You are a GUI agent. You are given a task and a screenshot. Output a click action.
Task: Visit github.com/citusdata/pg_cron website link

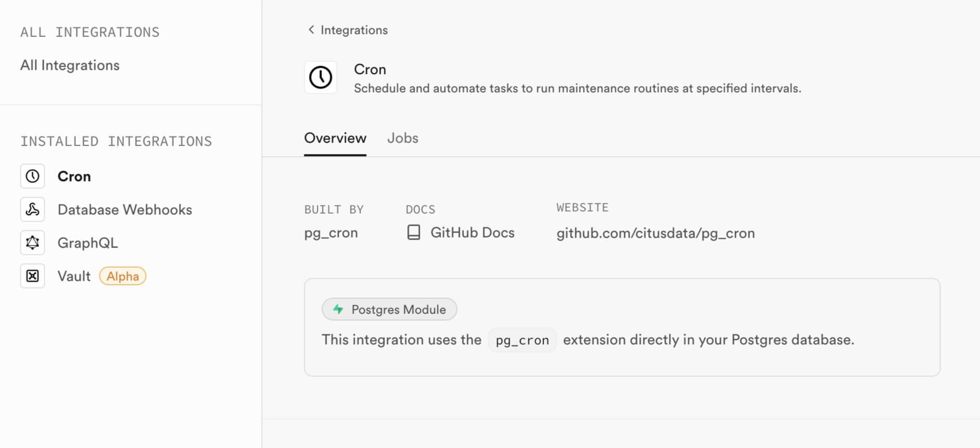tap(655, 233)
